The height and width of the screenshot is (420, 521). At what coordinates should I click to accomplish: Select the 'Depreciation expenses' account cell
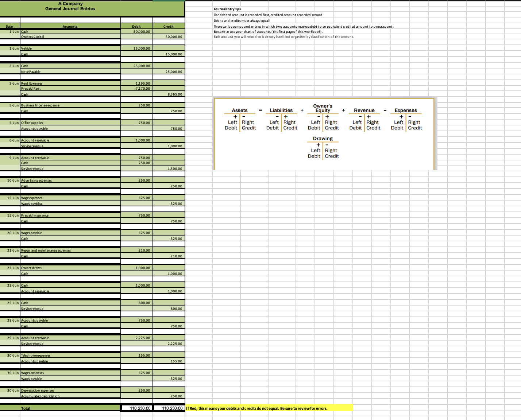click(x=70, y=390)
